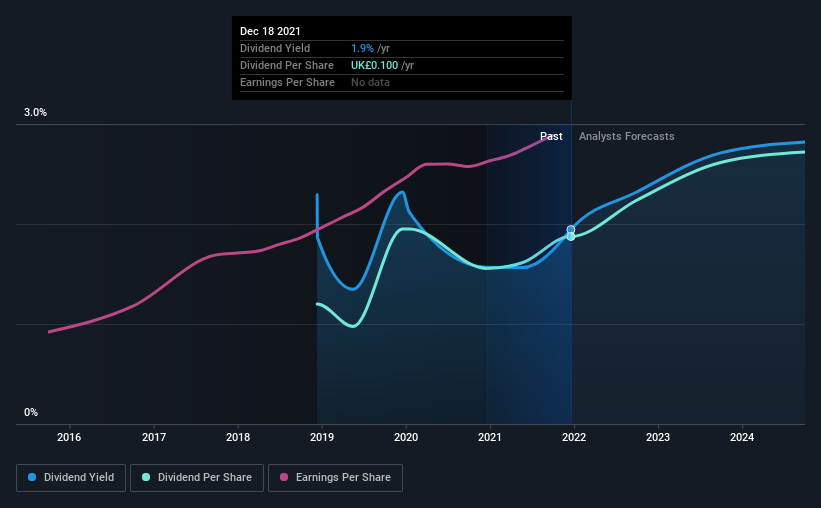The image size is (821, 508).
Task: Toggle the Earnings Per Share legend series
Action: pos(335,478)
